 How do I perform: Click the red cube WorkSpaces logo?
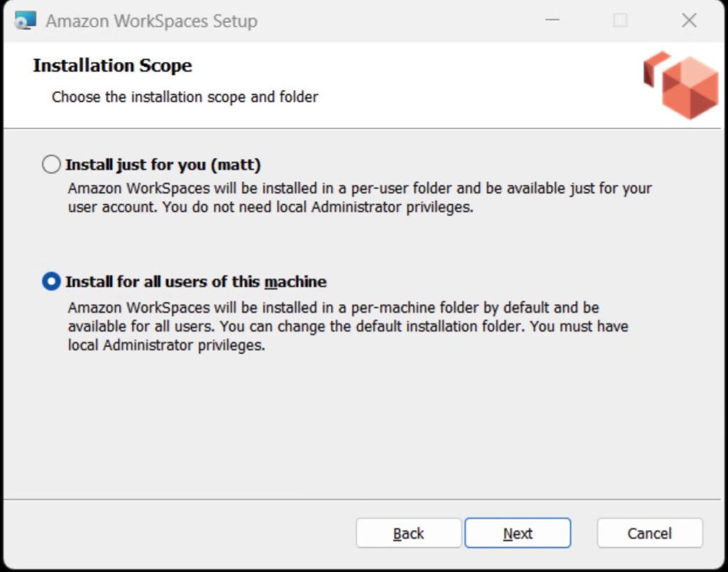[680, 85]
